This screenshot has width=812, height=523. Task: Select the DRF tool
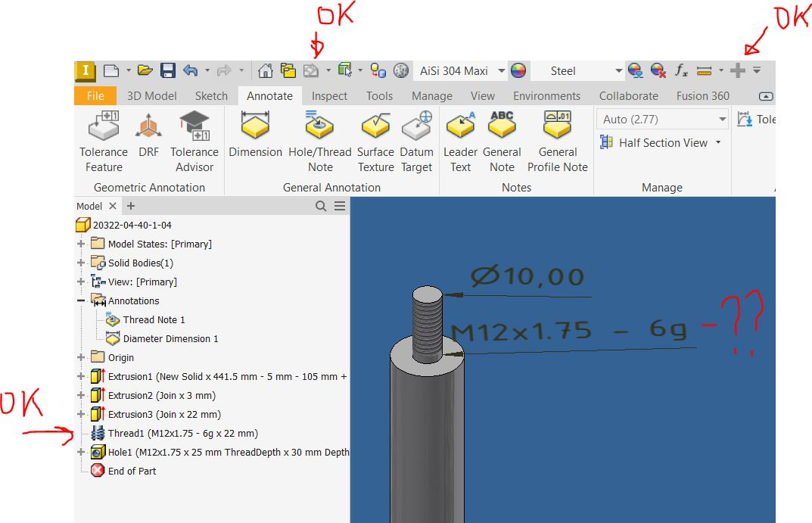tap(148, 135)
